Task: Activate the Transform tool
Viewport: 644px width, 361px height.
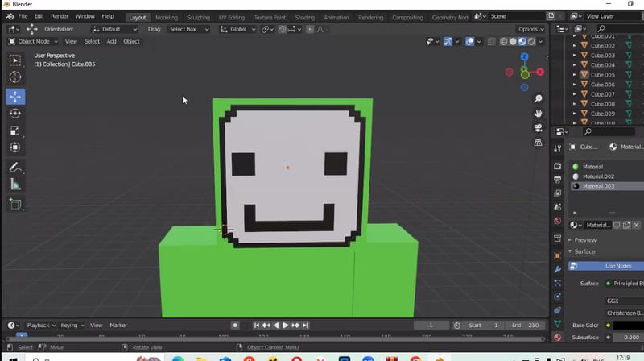Action: [15, 147]
